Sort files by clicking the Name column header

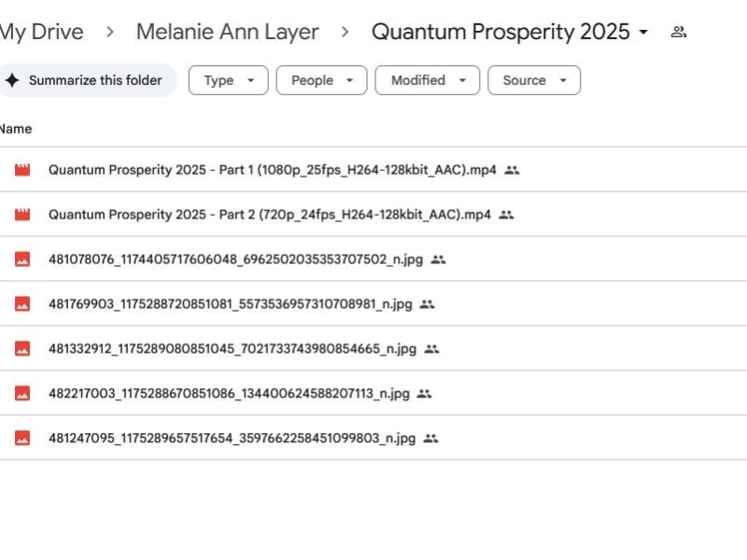[16, 129]
